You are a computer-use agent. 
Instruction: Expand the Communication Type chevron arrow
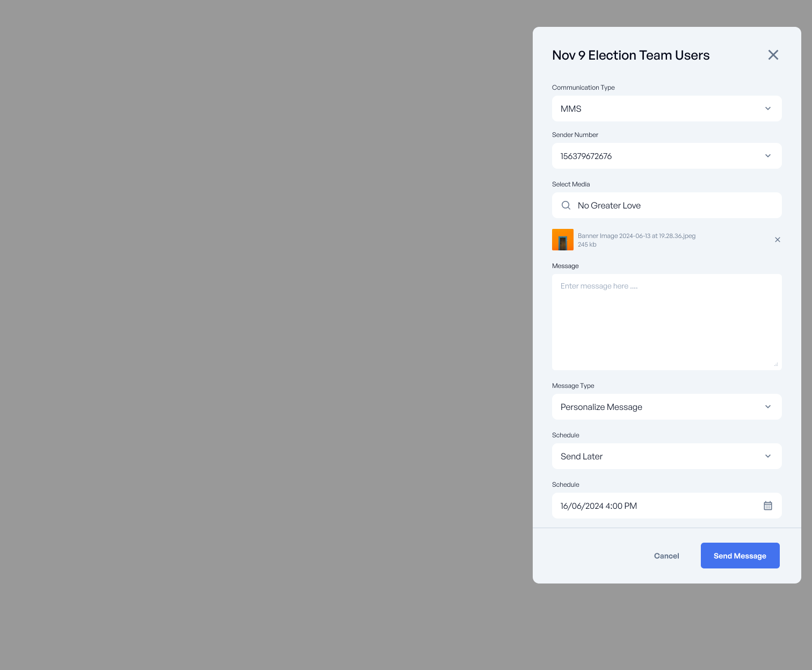tap(768, 109)
